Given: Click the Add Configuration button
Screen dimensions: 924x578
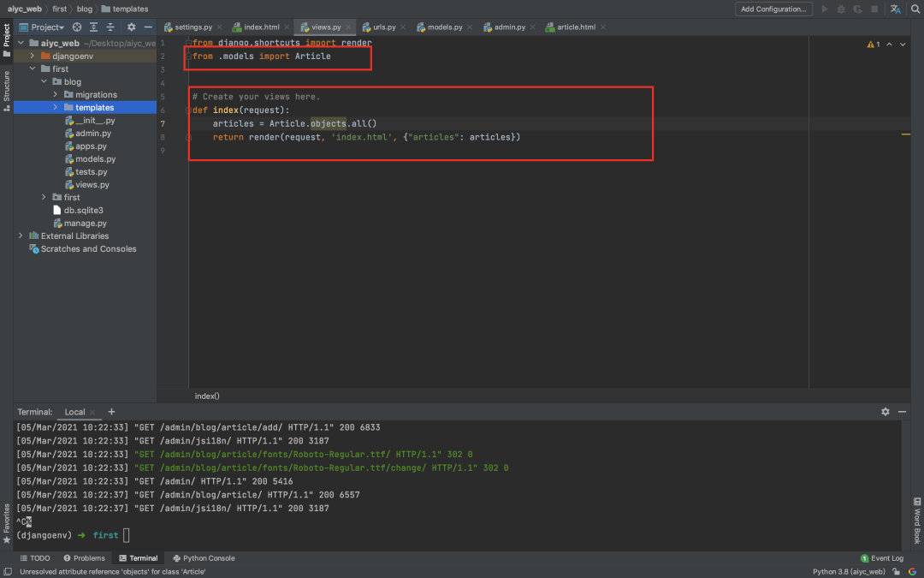Looking at the screenshot, I should (x=773, y=9).
